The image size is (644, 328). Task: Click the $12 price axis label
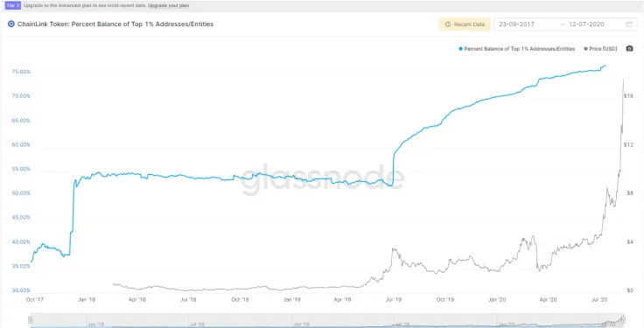click(628, 145)
